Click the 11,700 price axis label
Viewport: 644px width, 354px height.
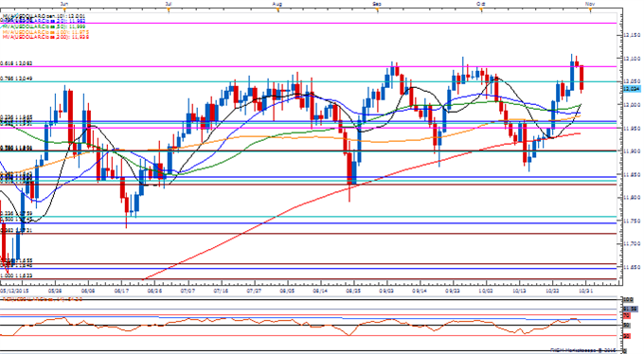(x=633, y=244)
